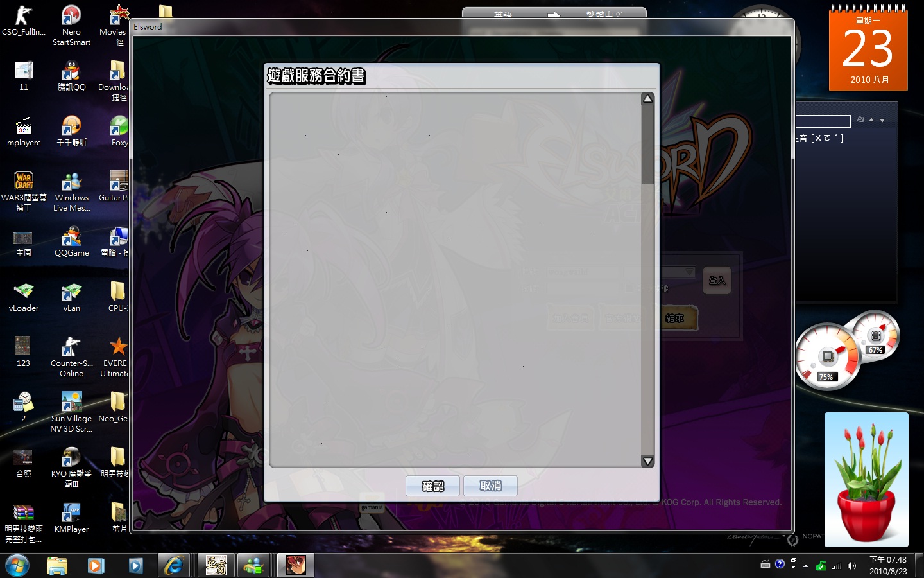Click the calendar gadget showing 23
Image resolution: width=924 pixels, height=578 pixels.
click(868, 48)
